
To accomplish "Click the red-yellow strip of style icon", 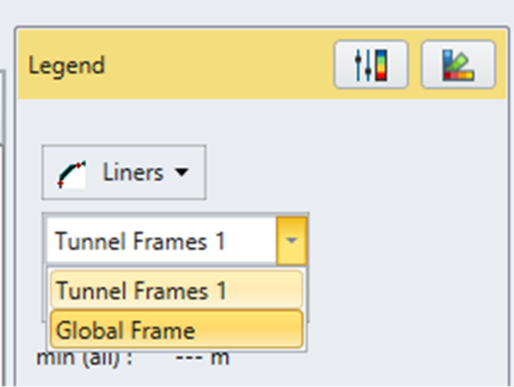I will pyautogui.click(x=458, y=76).
